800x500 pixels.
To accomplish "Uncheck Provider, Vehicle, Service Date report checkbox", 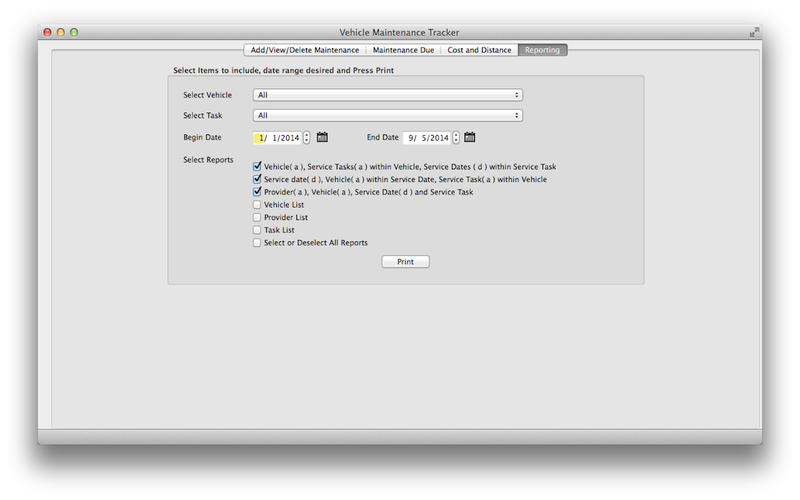I will pyautogui.click(x=257, y=192).
